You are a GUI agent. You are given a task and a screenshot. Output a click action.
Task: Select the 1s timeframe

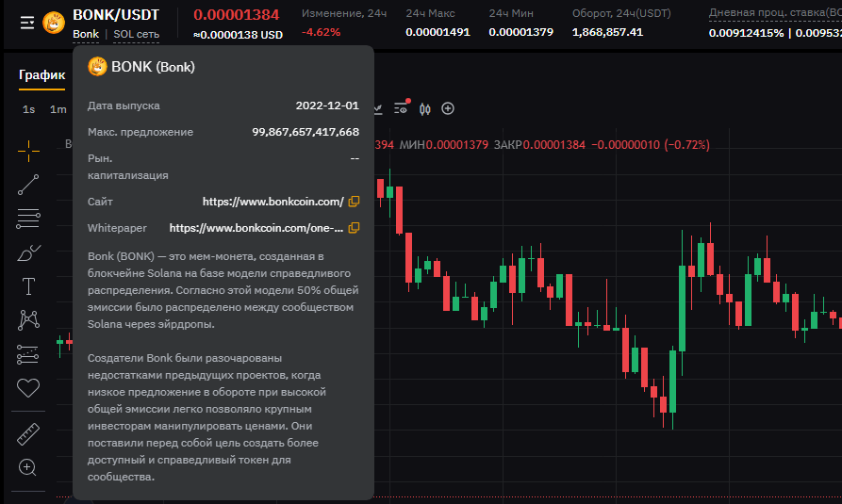(29, 109)
